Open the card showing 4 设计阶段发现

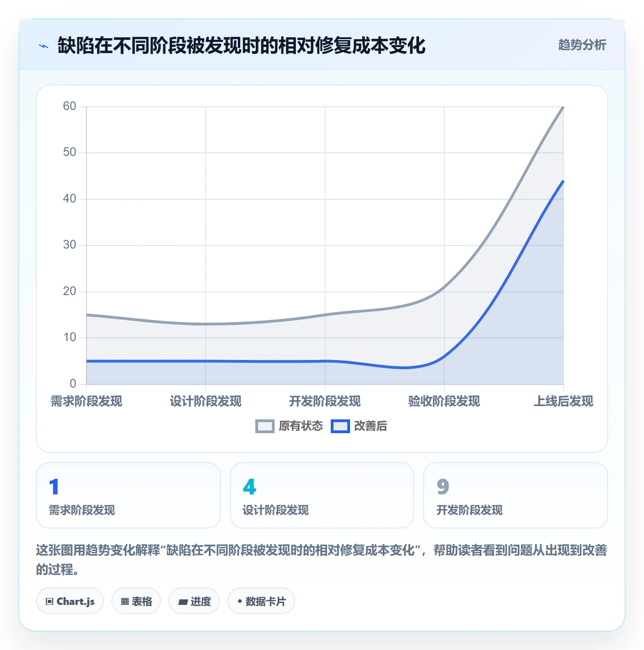coord(322,495)
